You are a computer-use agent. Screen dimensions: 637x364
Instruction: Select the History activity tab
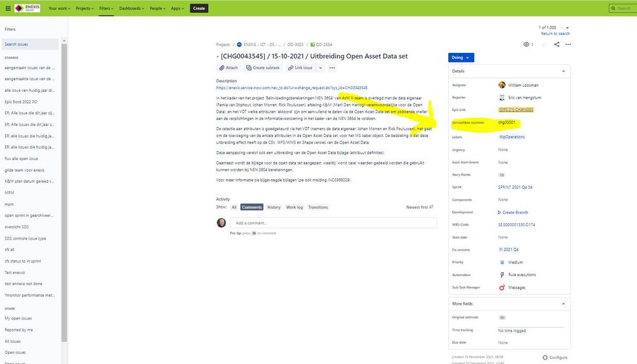point(274,207)
